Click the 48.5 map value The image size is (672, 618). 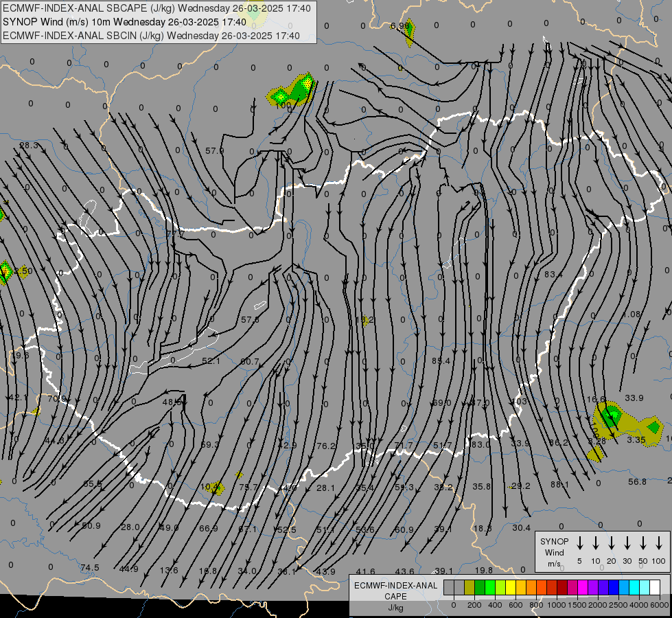172,402
